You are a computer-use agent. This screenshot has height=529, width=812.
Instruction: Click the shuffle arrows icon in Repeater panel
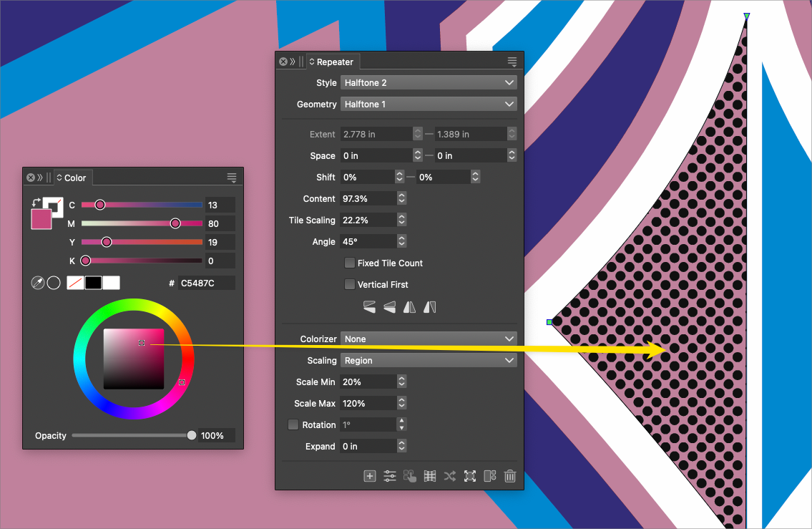[449, 476]
